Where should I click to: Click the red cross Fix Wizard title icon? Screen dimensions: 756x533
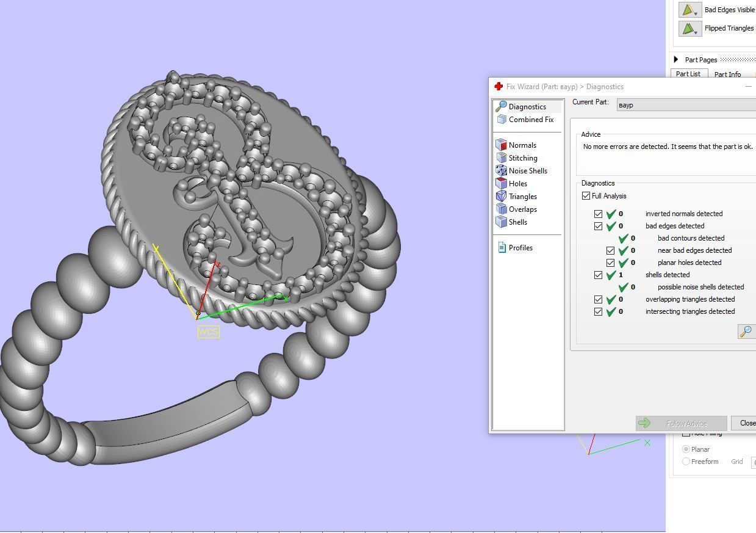coord(499,87)
